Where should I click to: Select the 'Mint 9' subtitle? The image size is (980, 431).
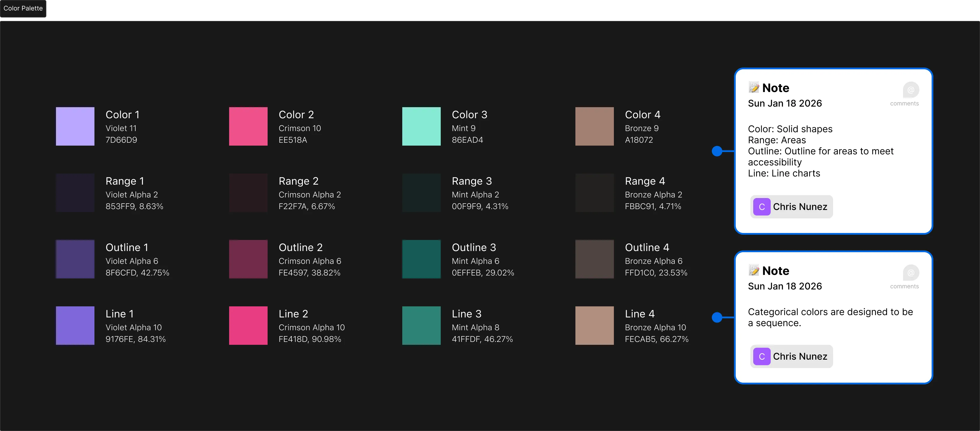point(463,128)
